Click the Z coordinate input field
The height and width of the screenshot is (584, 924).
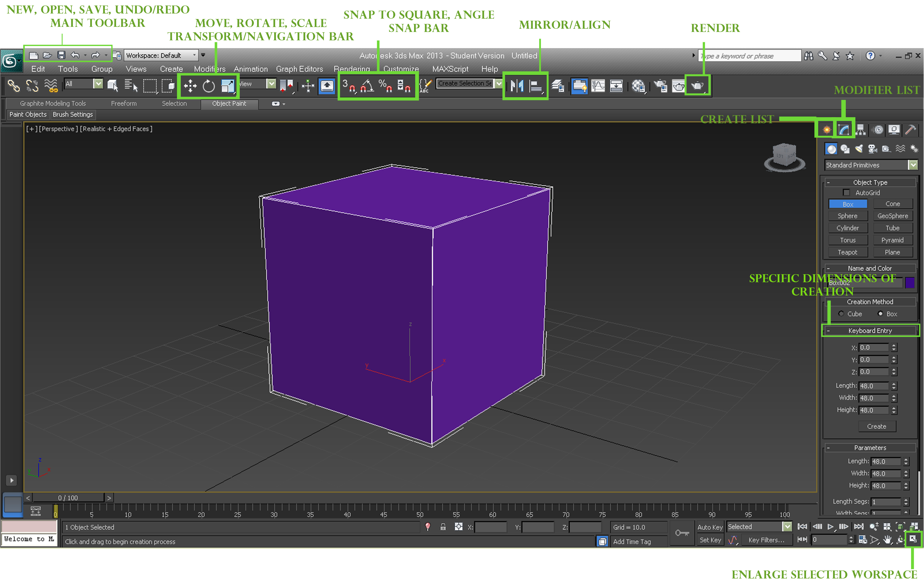[x=874, y=371]
